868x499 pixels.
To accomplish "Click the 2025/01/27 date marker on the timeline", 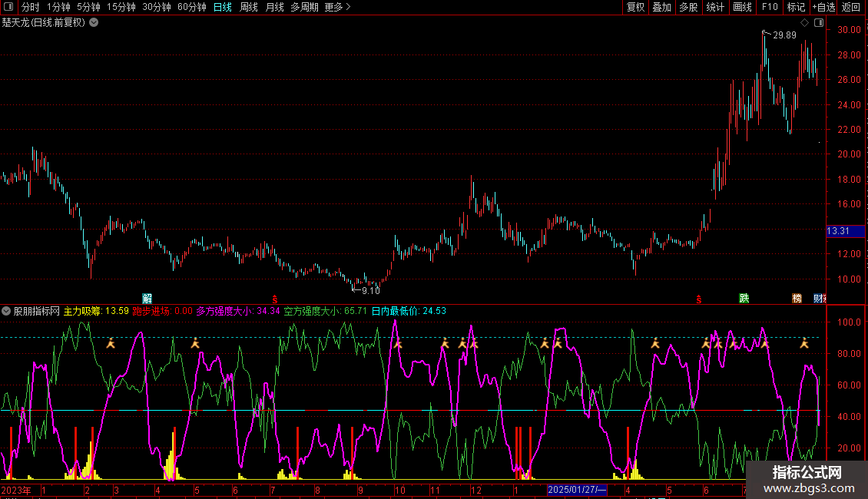I will (577, 490).
